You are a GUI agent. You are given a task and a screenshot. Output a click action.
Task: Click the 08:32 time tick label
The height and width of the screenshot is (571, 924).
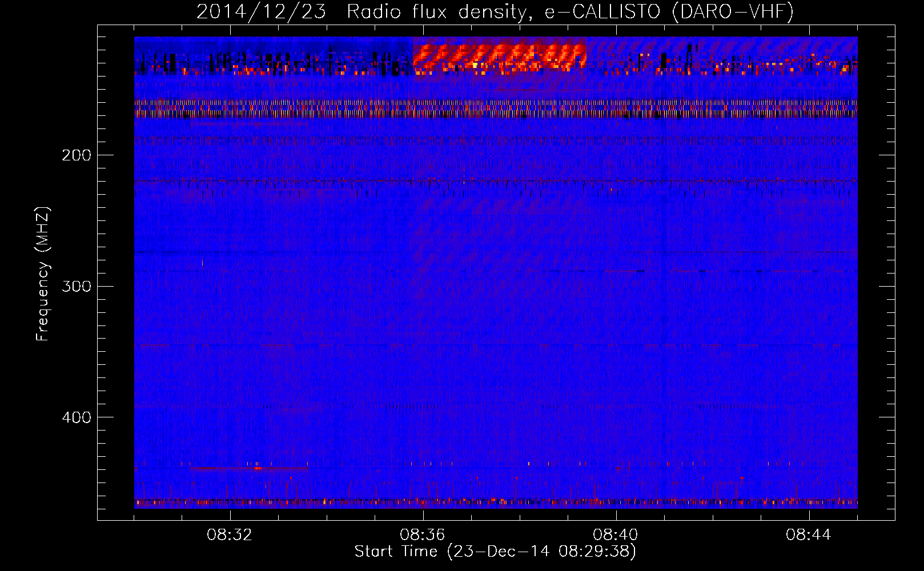point(230,535)
